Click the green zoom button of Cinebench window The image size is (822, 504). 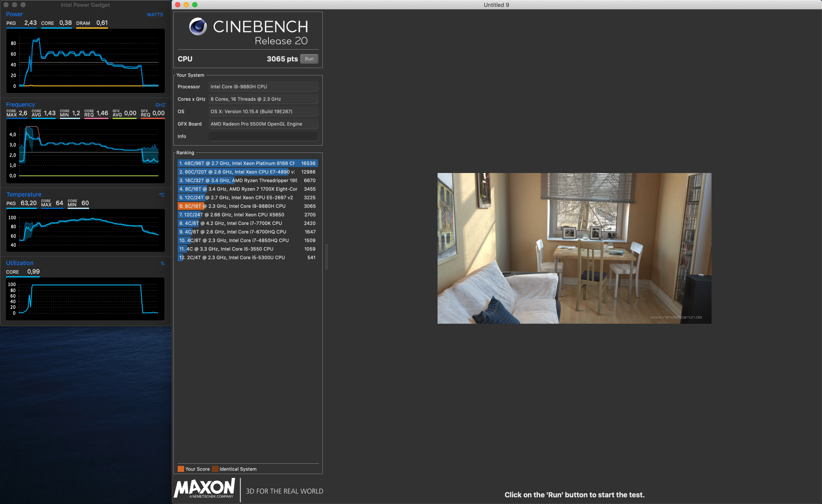click(x=195, y=5)
